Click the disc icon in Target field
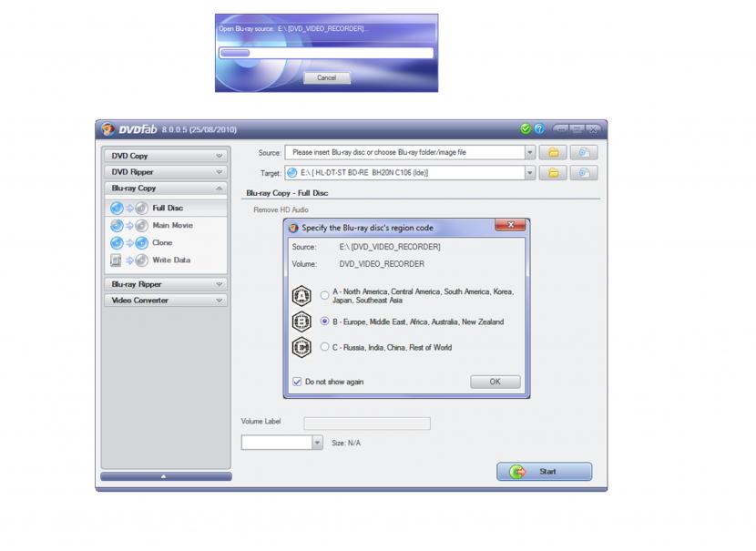The height and width of the screenshot is (551, 756). (x=292, y=172)
